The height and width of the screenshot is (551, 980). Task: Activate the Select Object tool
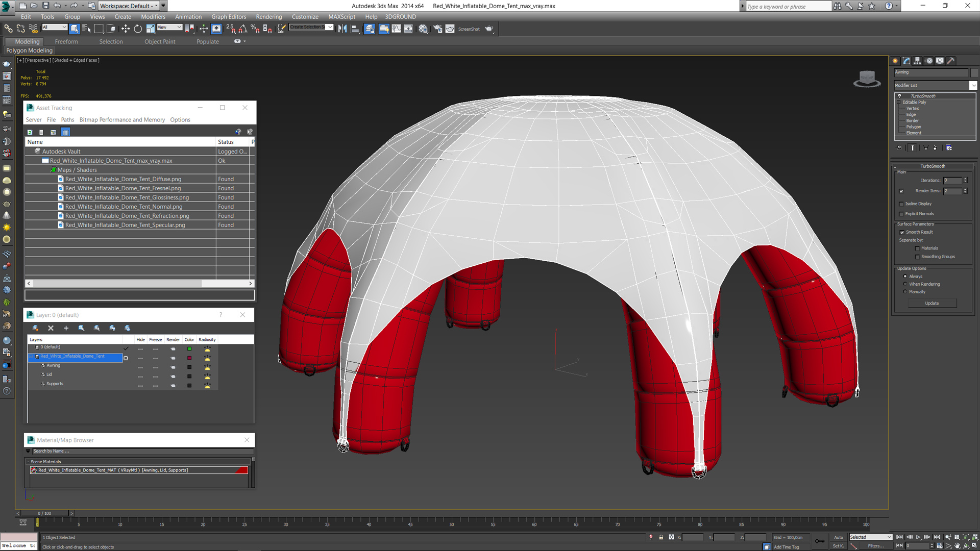pyautogui.click(x=75, y=29)
